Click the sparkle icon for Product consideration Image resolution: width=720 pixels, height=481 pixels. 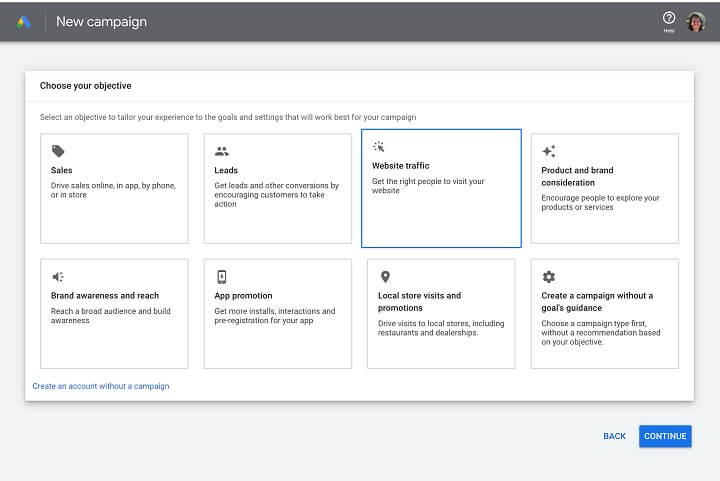pos(548,151)
